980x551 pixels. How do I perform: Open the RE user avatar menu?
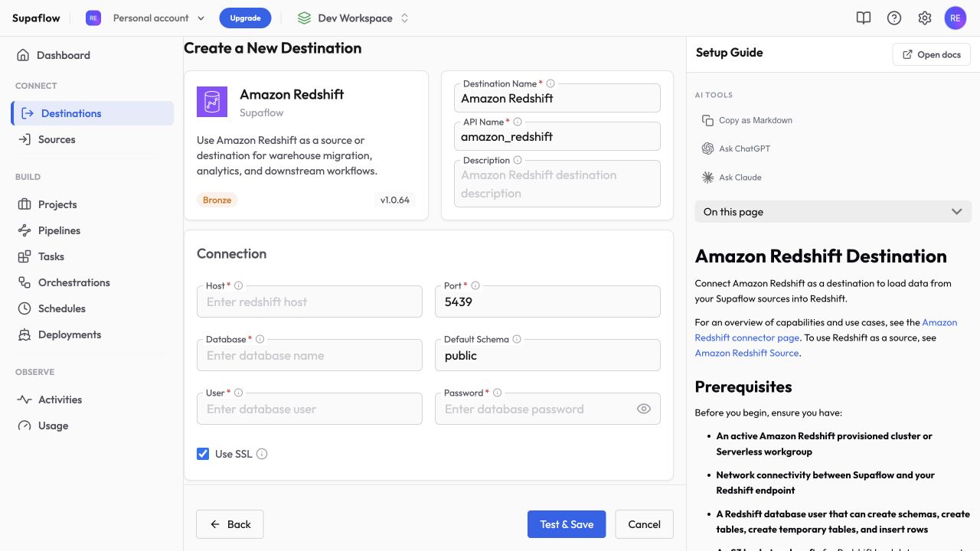pos(955,18)
